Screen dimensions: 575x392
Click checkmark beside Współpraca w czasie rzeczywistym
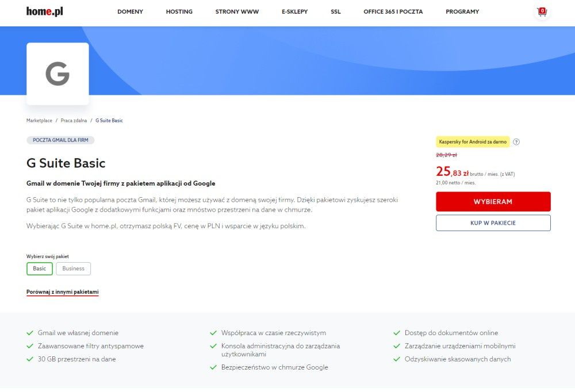click(x=213, y=333)
